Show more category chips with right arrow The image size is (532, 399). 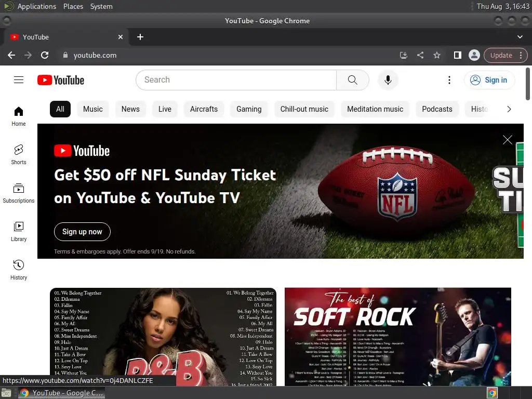509,109
